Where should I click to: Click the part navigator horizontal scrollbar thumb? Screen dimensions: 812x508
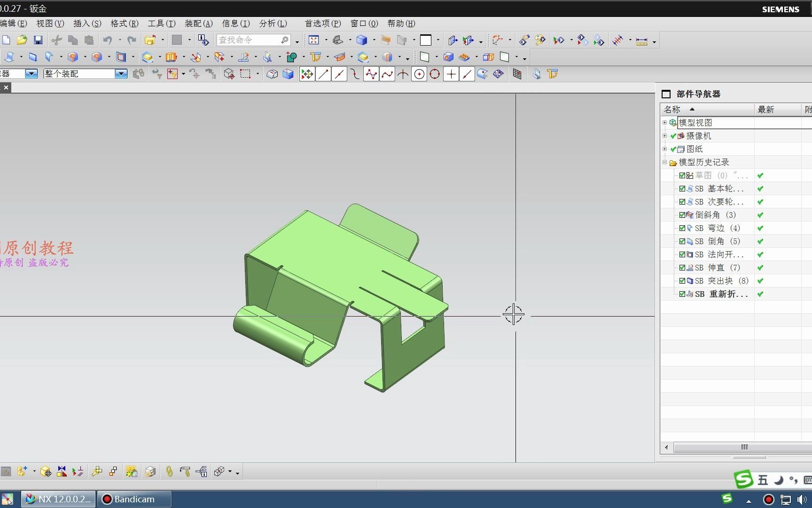[745, 447]
